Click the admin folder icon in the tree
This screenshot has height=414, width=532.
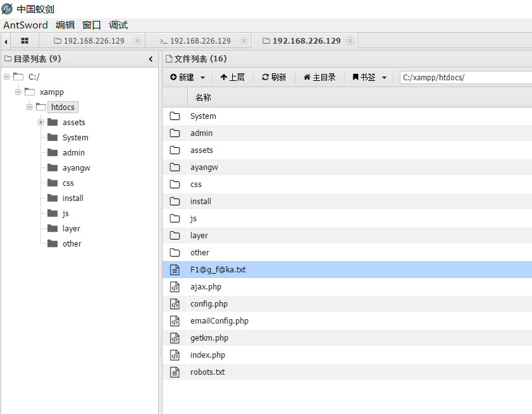pos(53,153)
